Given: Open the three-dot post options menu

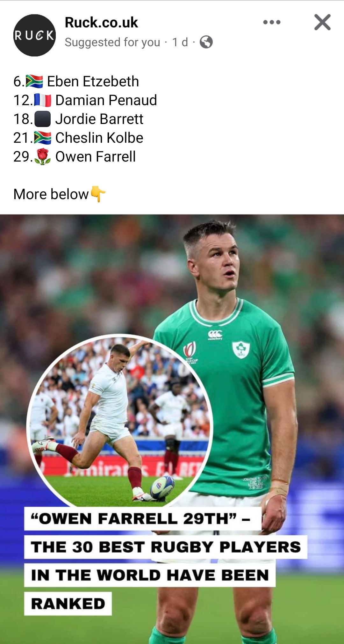Looking at the screenshot, I should (272, 22).
